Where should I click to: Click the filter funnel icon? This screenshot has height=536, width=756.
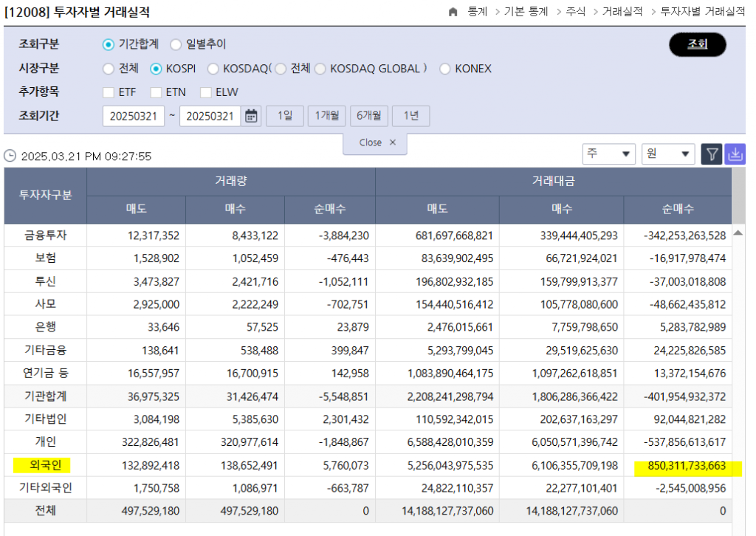(x=711, y=154)
